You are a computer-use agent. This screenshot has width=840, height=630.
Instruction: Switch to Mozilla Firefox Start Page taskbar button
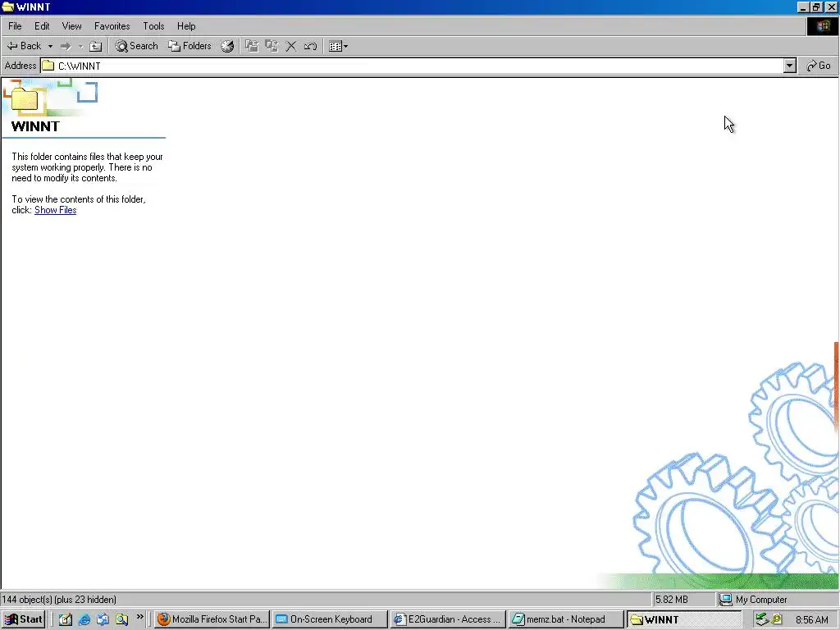coord(212,619)
